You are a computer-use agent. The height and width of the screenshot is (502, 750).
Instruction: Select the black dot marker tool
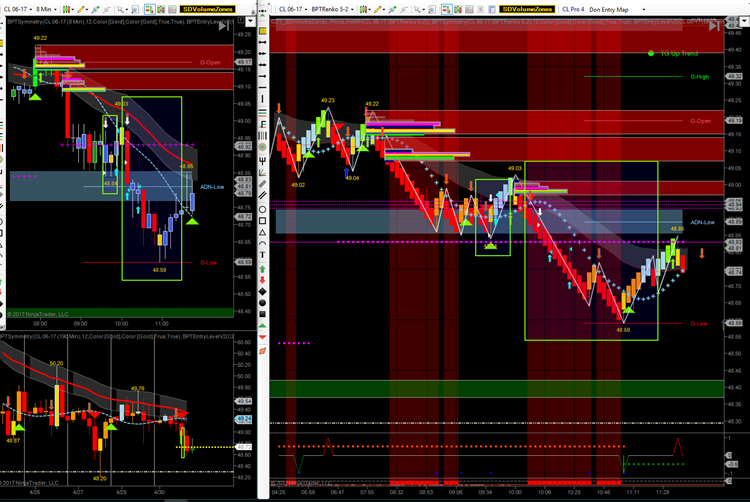263,303
